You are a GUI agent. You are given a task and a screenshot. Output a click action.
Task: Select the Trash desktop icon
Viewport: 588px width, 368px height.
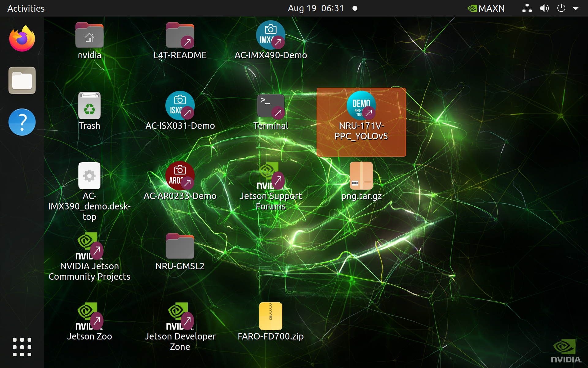tap(89, 106)
